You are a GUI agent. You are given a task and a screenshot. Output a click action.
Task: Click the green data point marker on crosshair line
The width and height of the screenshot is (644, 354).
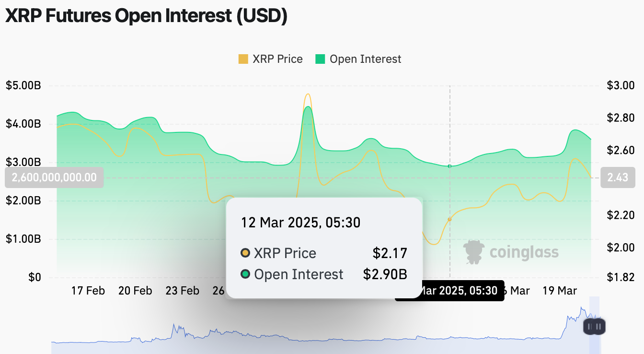tap(449, 166)
